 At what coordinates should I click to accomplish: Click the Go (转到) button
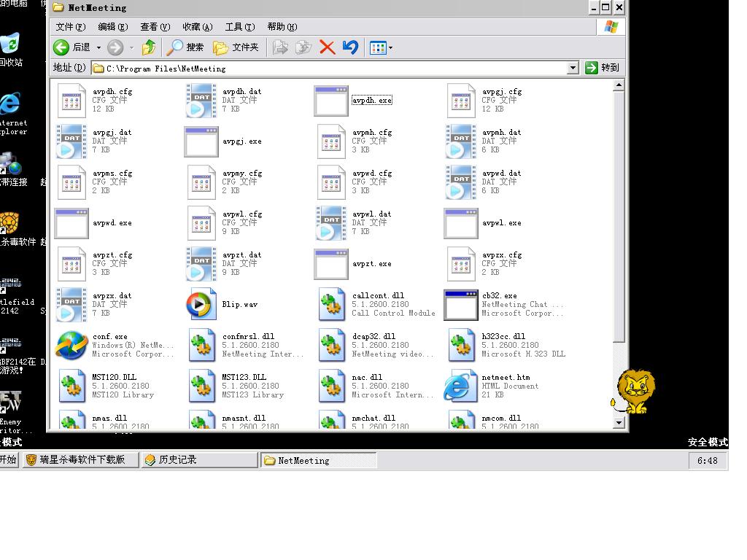click(602, 68)
